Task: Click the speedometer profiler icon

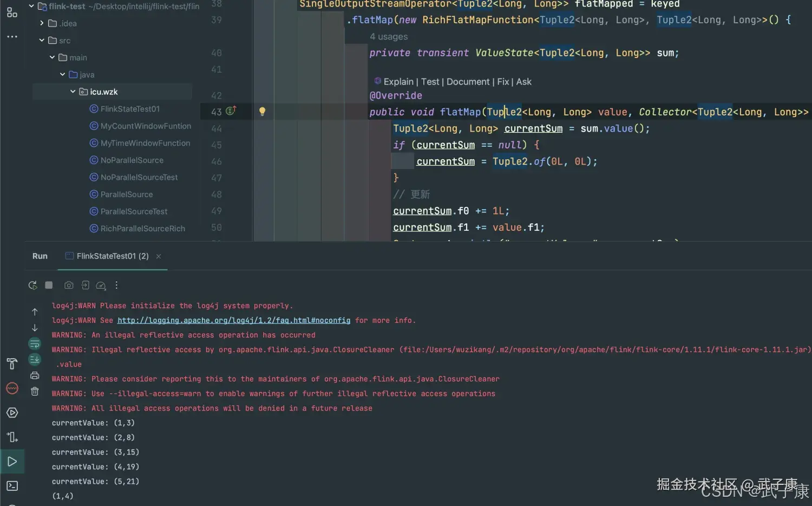Action: coord(101,286)
